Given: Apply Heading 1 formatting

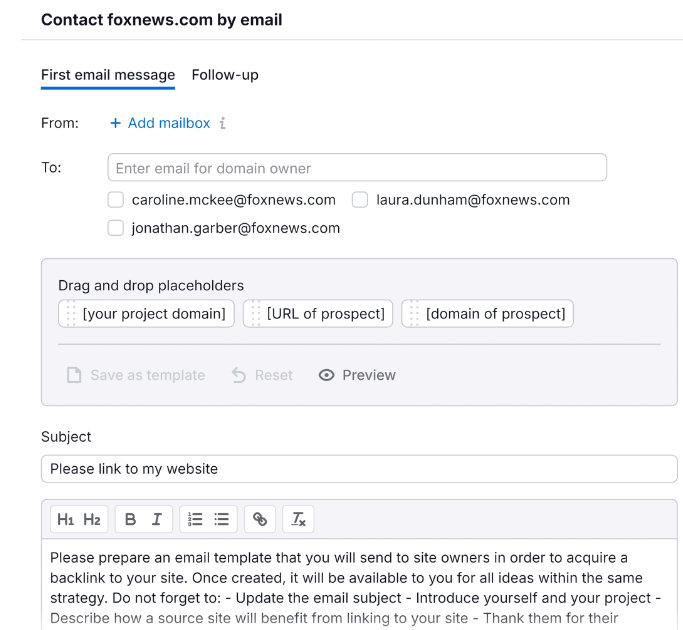Looking at the screenshot, I should (65, 519).
